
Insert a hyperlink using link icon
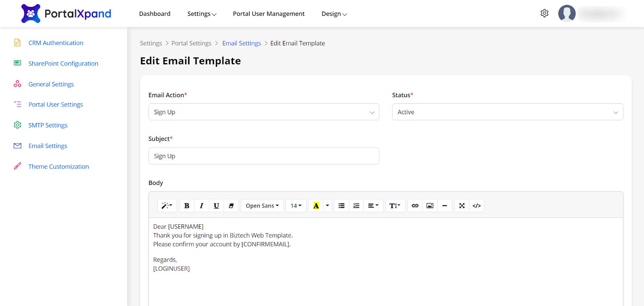pos(415,205)
